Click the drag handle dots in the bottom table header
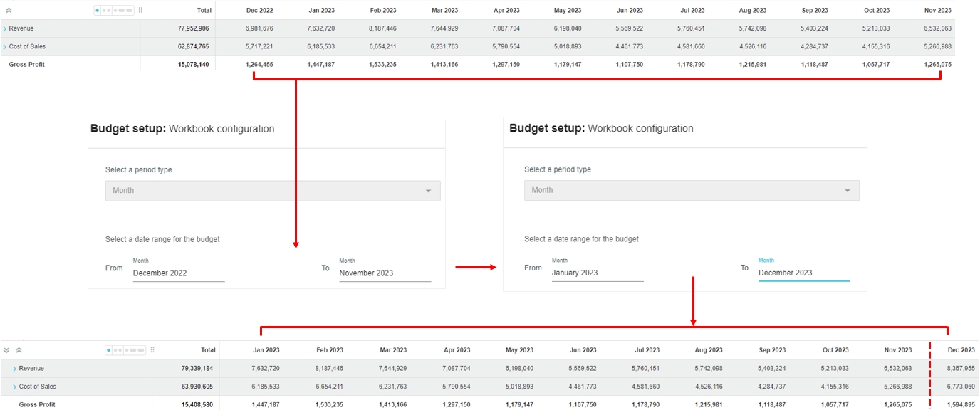This screenshot has height=410, width=980. pos(152,350)
